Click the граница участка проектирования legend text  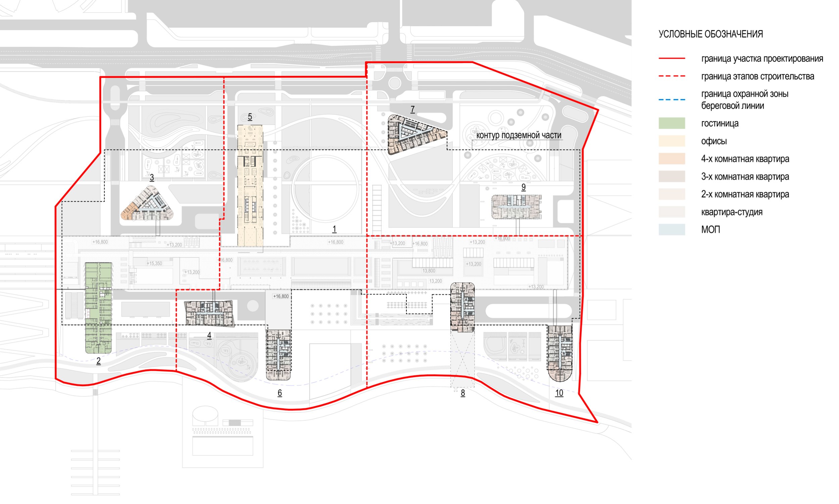point(762,59)
